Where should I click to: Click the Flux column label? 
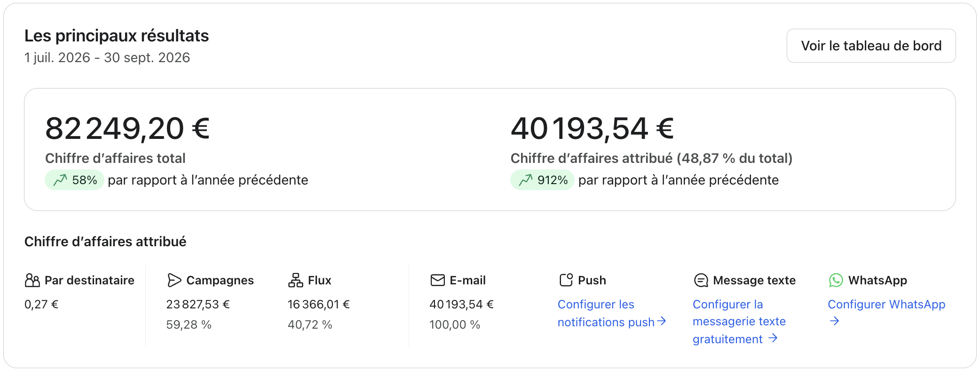point(320,281)
